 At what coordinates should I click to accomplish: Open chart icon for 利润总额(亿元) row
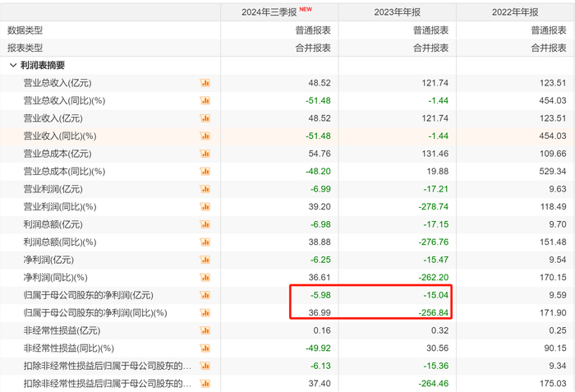pyautogui.click(x=205, y=224)
